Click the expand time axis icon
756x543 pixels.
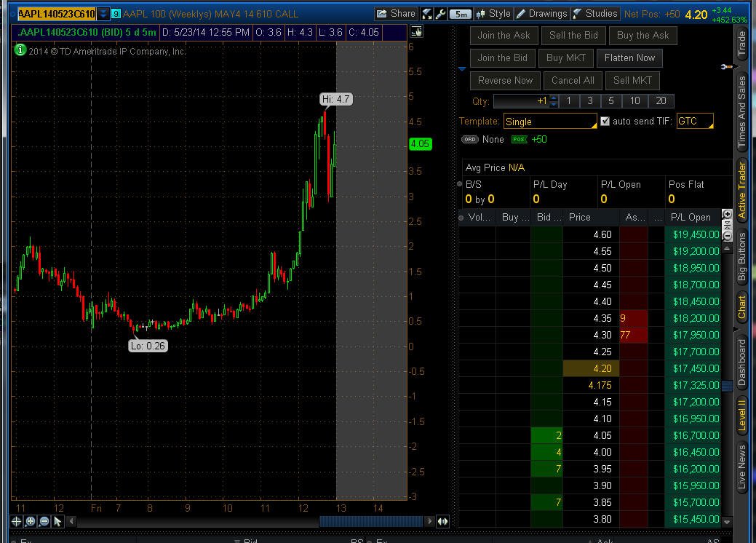(x=442, y=521)
